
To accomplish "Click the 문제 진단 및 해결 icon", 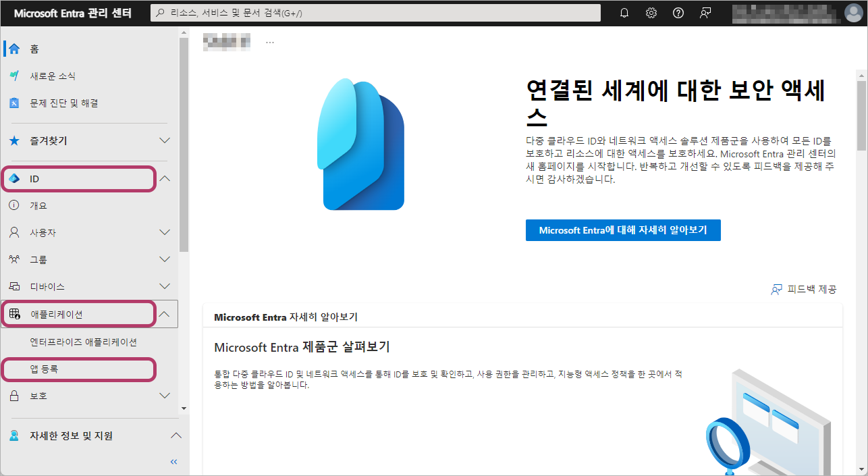I will [x=14, y=103].
